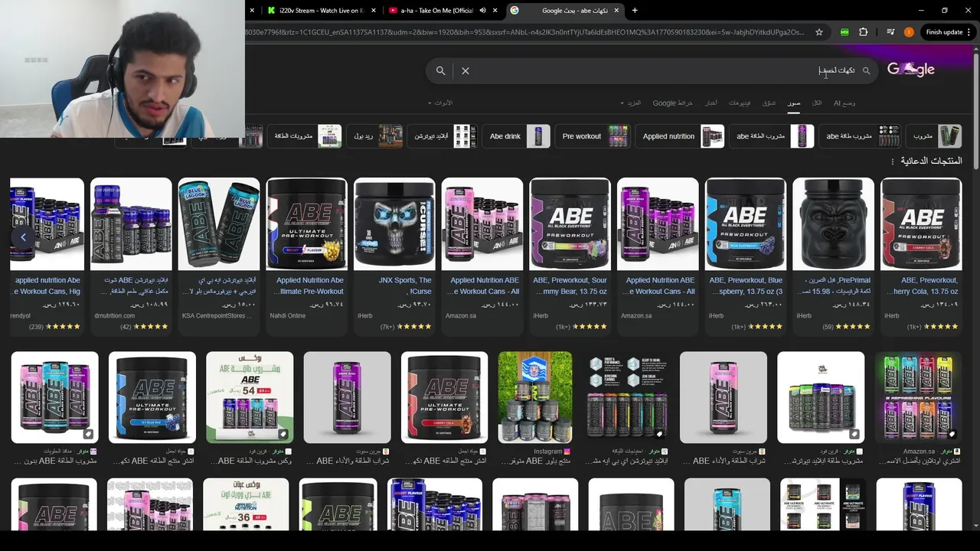Open ABE Cherry Cola 13.75 oz product card
The width and height of the screenshot is (980, 551).
click(x=921, y=256)
